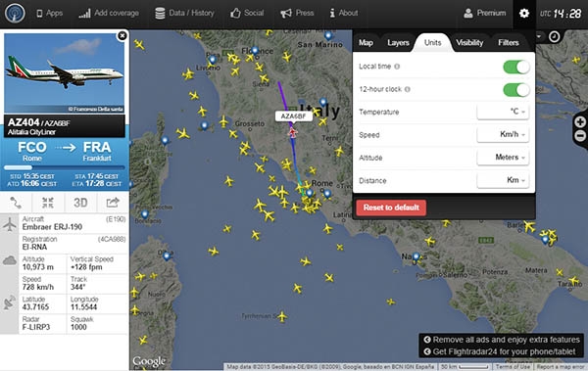Click the 10,973 m altitude value
588x371 pixels.
point(38,267)
